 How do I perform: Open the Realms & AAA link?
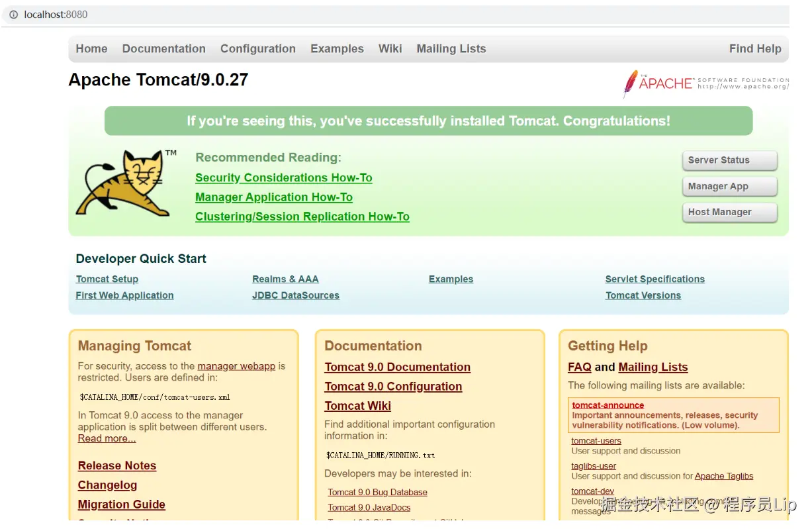[x=285, y=279]
